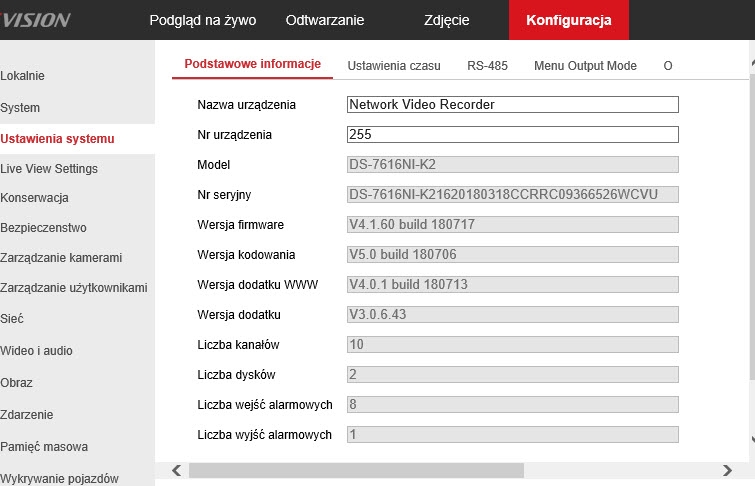Open Zarządzanie kamerami in sidebar
The height and width of the screenshot is (486, 755).
pyautogui.click(x=62, y=258)
